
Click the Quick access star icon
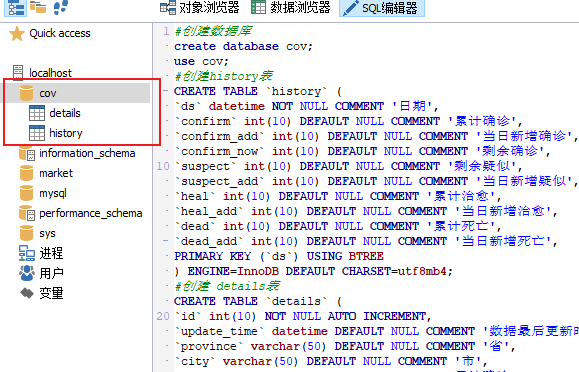pyautogui.click(x=17, y=34)
